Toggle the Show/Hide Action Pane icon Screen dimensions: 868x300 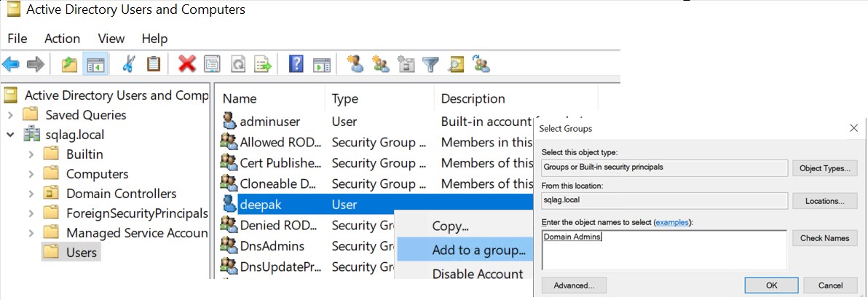click(322, 64)
